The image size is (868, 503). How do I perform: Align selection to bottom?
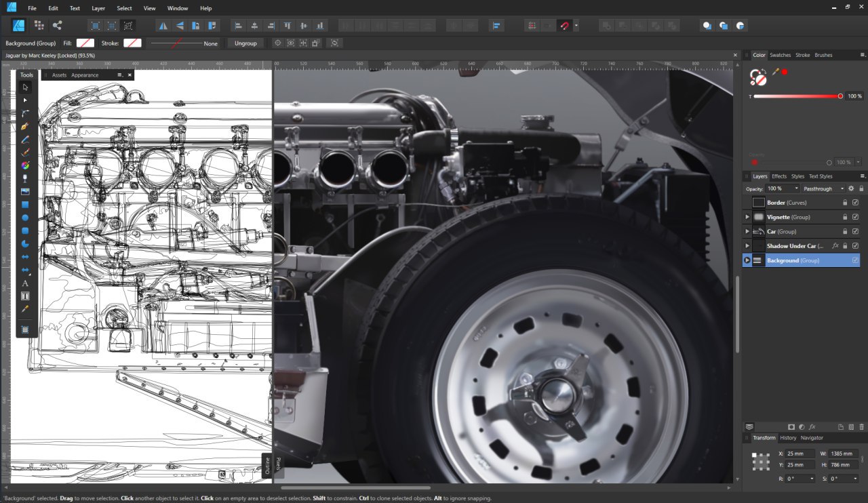pyautogui.click(x=320, y=25)
